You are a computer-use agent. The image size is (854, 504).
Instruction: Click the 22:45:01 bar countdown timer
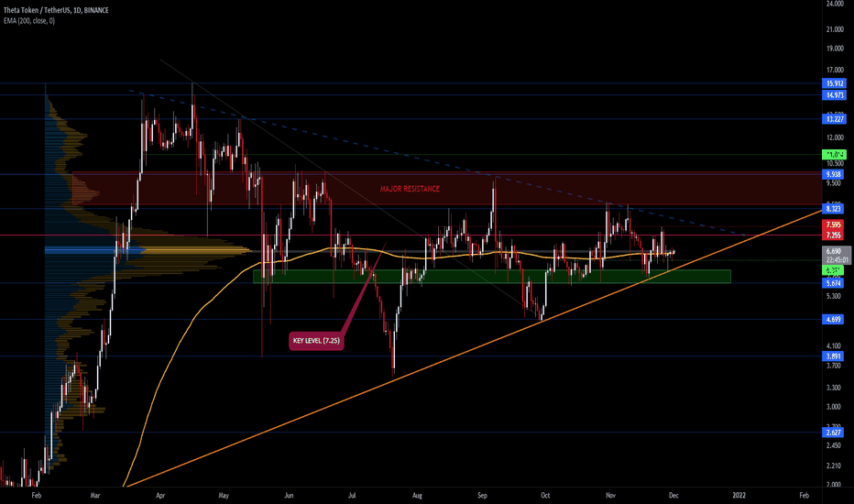(x=835, y=260)
